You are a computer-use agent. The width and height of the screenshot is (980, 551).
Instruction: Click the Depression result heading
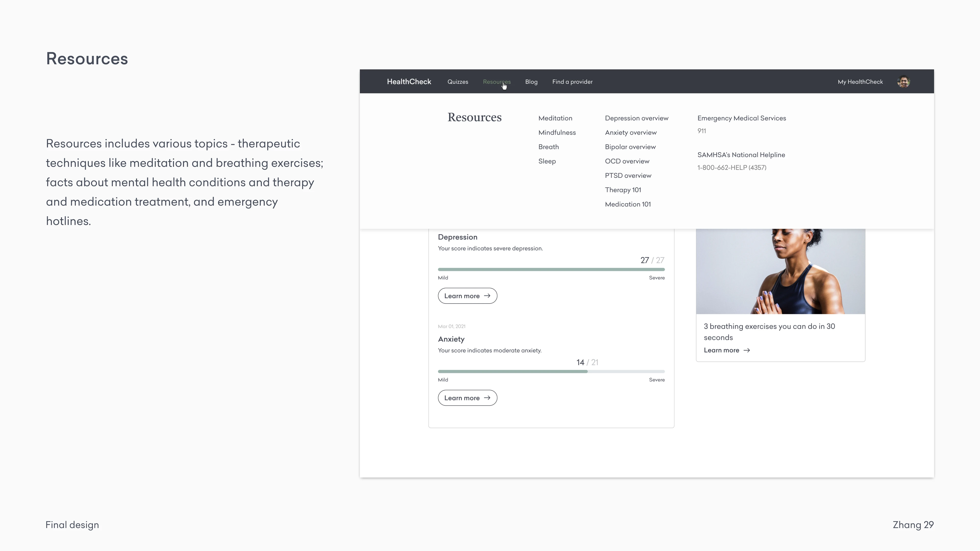tap(457, 237)
